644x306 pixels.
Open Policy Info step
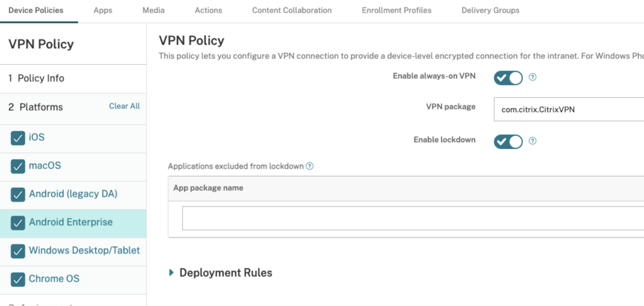41,78
